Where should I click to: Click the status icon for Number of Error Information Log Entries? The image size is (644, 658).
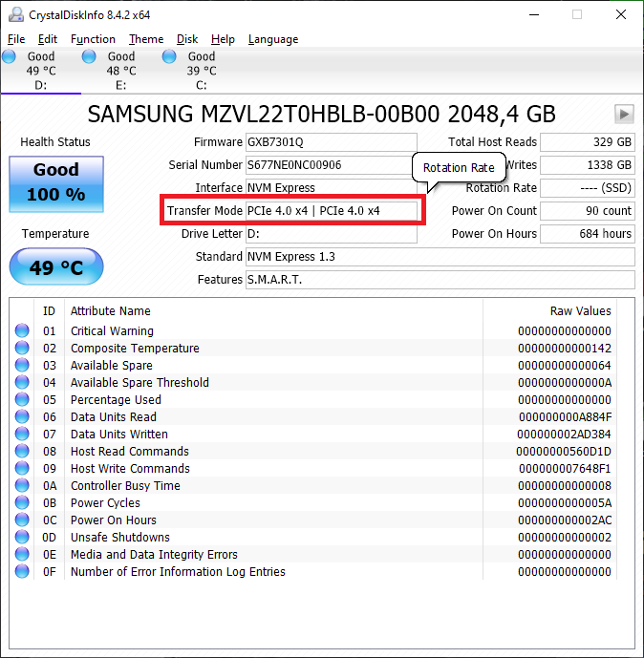(22, 571)
